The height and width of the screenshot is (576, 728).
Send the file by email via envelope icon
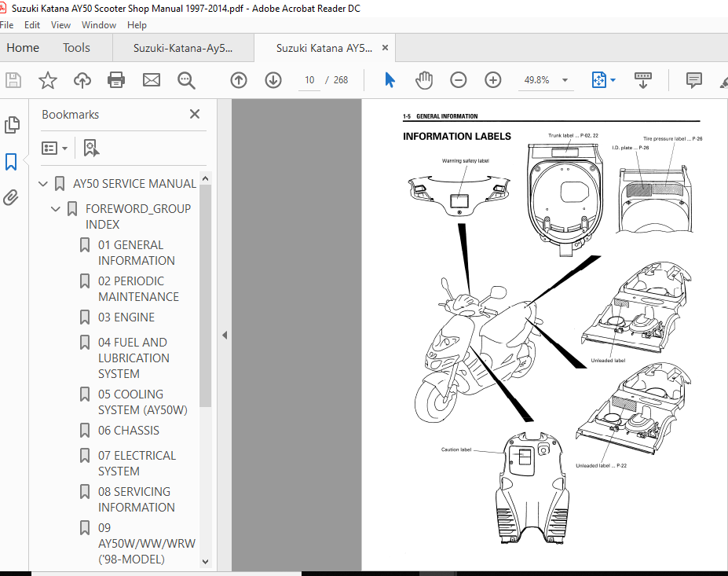[x=152, y=80]
